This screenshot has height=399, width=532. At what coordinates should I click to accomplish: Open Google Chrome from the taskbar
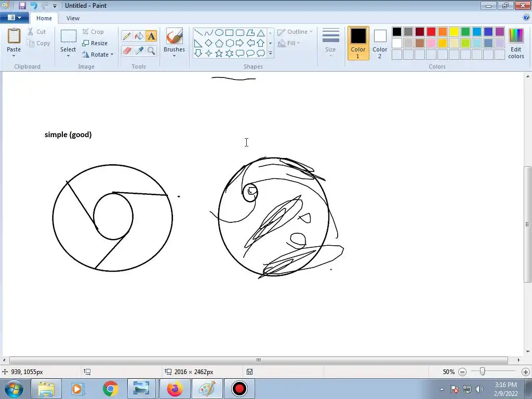tap(110, 389)
